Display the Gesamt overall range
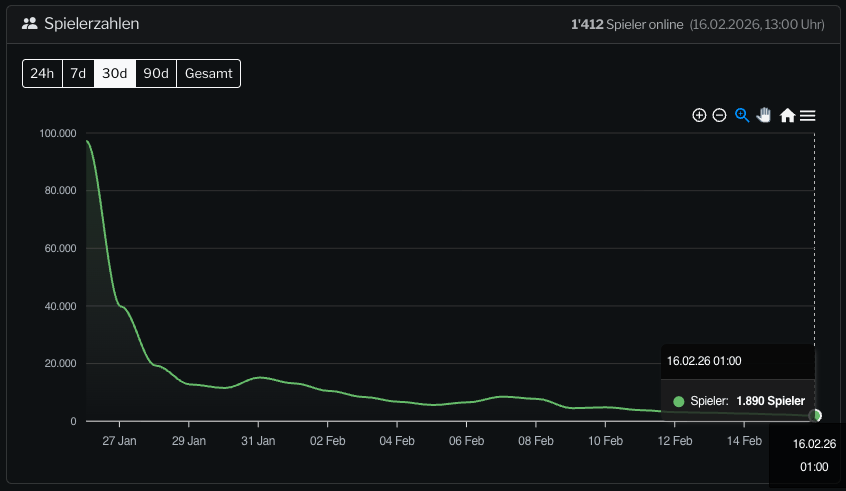The width and height of the screenshot is (846, 491). point(208,73)
